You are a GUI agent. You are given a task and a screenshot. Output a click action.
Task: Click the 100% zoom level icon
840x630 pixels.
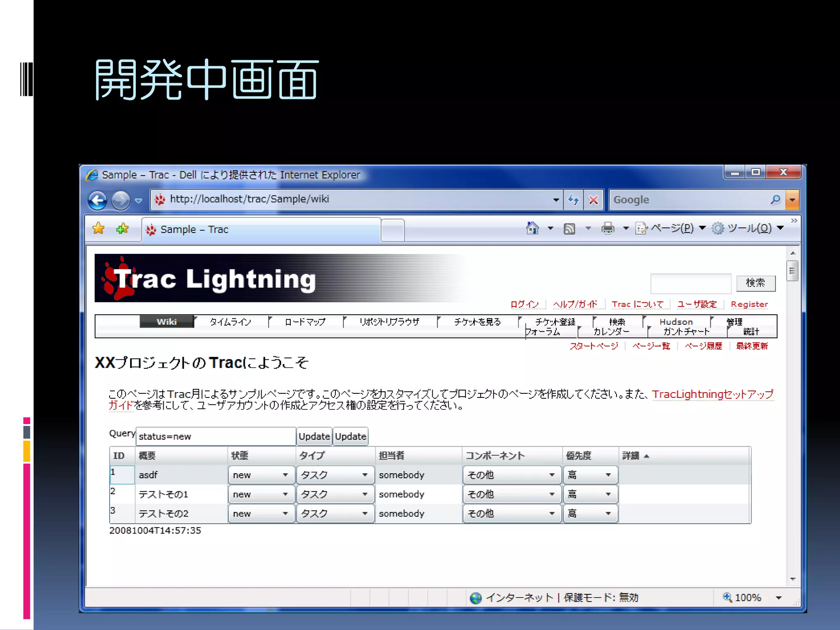(x=728, y=597)
